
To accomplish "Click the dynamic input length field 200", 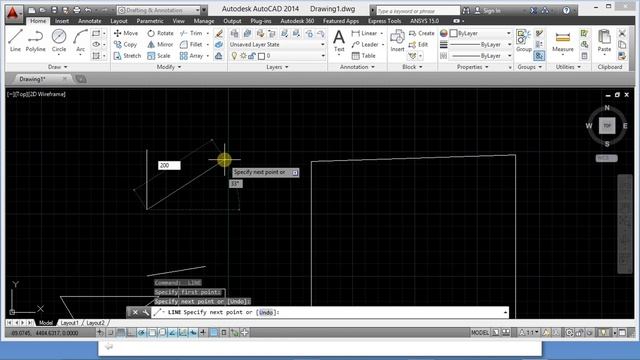I will [169, 165].
